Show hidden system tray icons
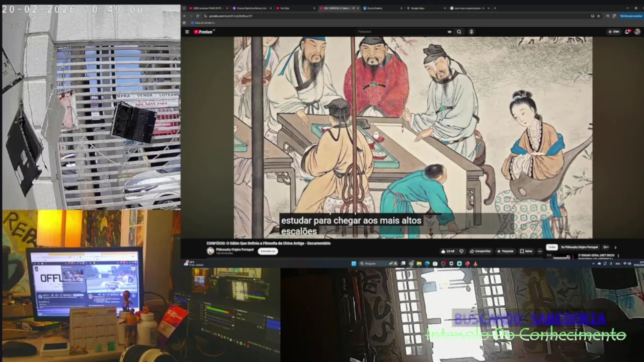 [593, 263]
